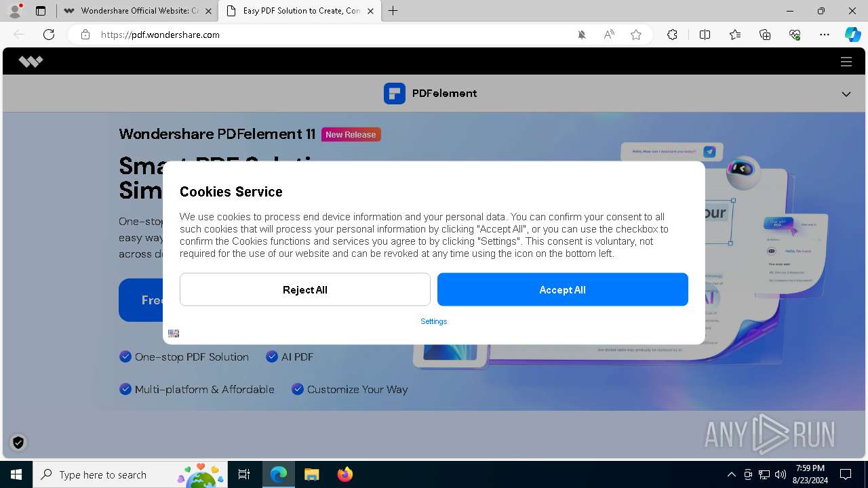
Task: Close the Wondershare Official Website tab
Action: pos(208,11)
